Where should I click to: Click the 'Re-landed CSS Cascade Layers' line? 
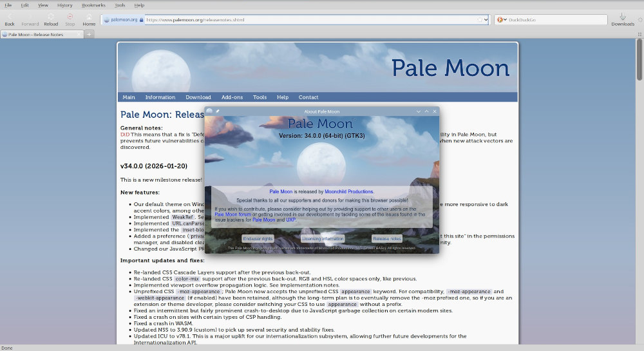222,272
